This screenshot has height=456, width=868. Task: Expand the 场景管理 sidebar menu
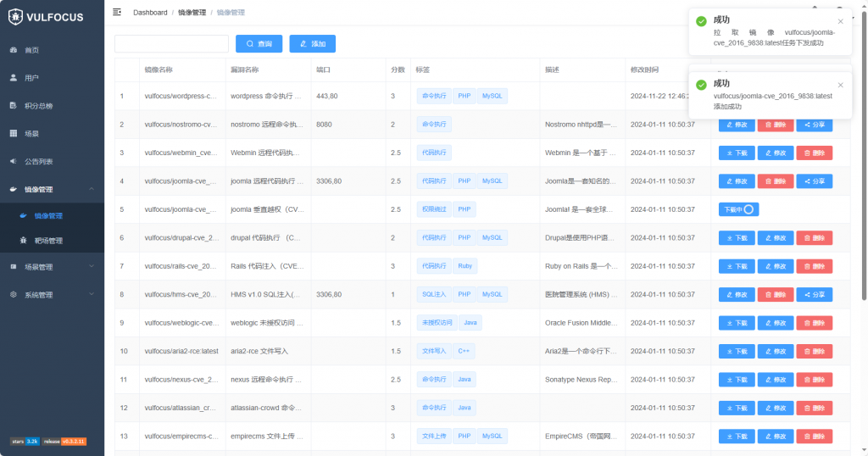(52, 267)
